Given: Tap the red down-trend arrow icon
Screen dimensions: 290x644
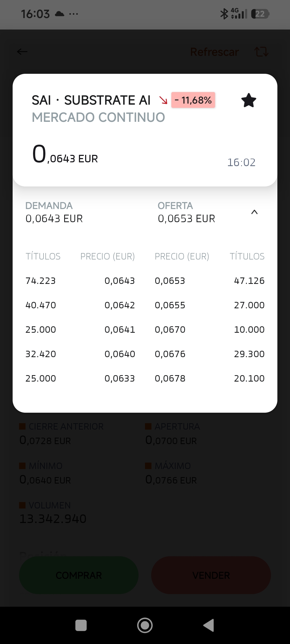Looking at the screenshot, I should click(x=163, y=100).
